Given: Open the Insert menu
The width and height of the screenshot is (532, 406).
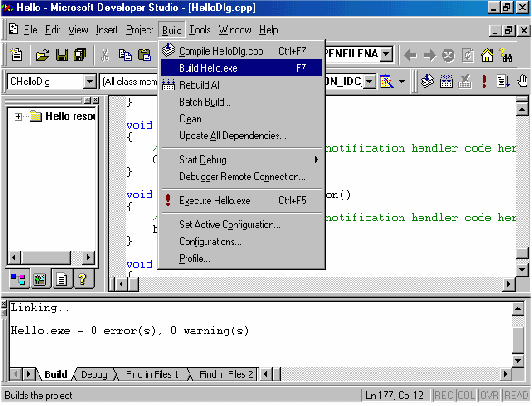Looking at the screenshot, I should (107, 30).
